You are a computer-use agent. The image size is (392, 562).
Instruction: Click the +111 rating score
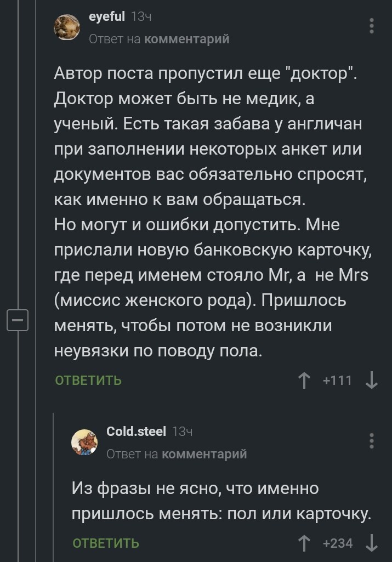tap(337, 380)
